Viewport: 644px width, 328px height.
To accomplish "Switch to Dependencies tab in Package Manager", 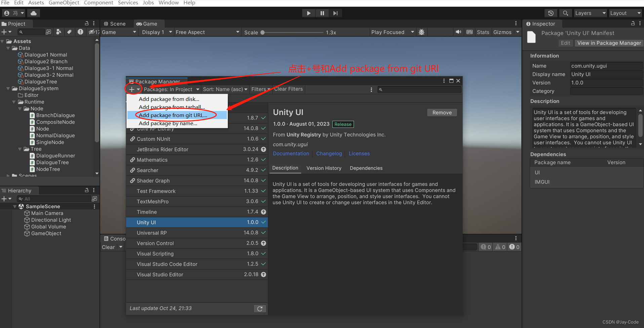I will tap(366, 168).
